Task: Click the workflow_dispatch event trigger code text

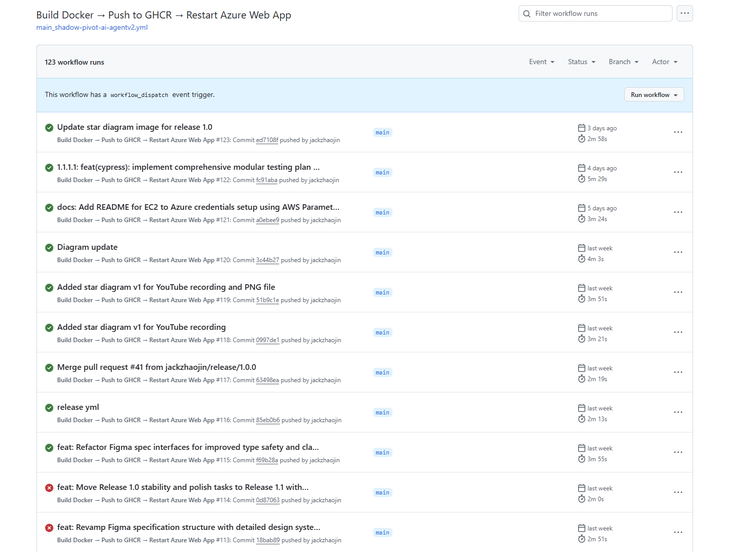Action: pyautogui.click(x=139, y=95)
